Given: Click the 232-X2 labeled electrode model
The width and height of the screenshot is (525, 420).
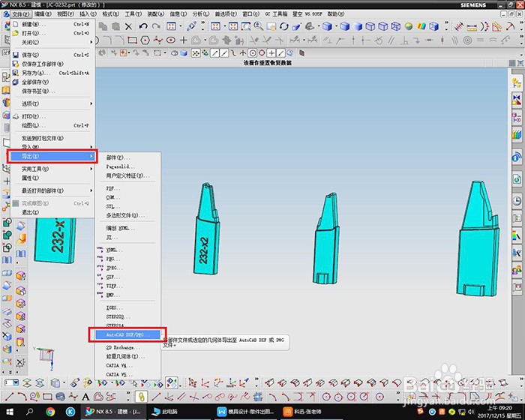Looking at the screenshot, I should 207,229.
